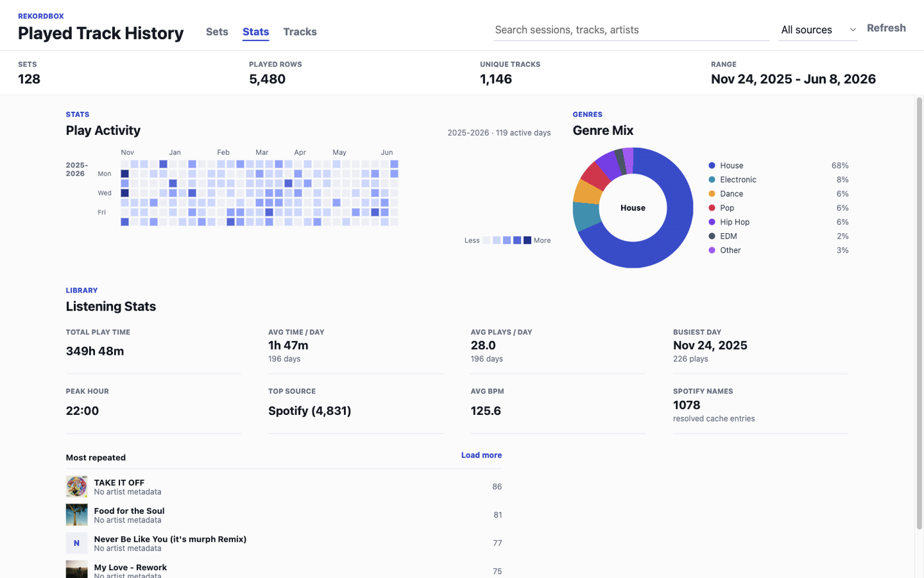This screenshot has width=924, height=578.
Task: Click the Dance legend color dot
Action: [x=711, y=194]
